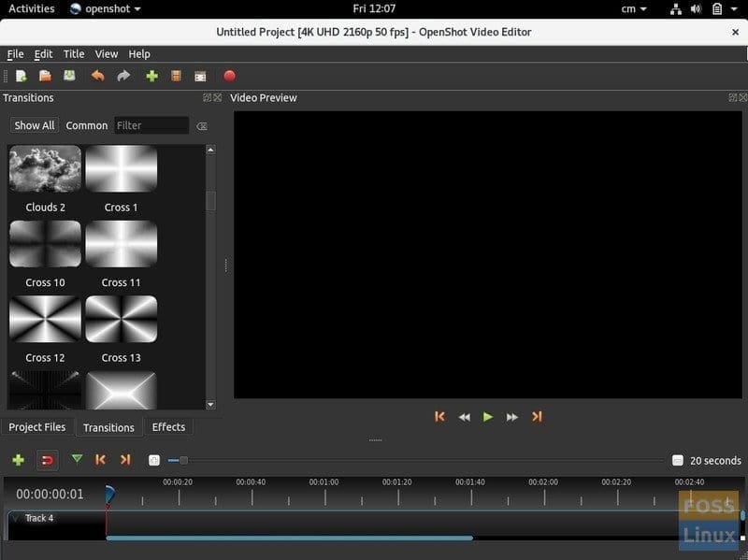Go to next marker on timeline toolbar

click(x=125, y=460)
